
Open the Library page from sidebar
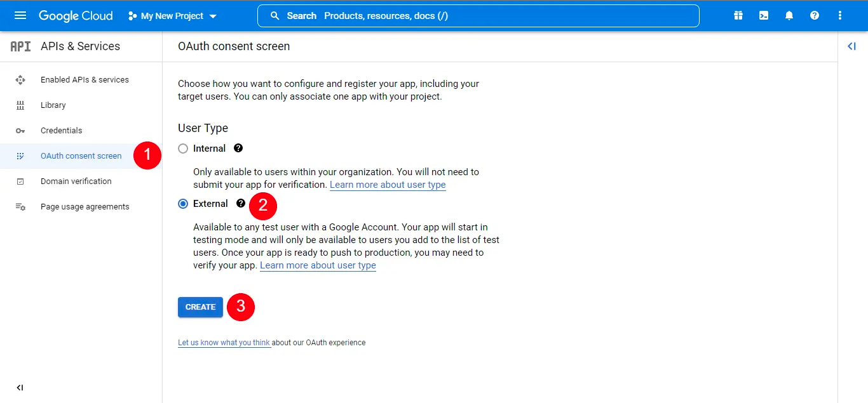pyautogui.click(x=53, y=105)
